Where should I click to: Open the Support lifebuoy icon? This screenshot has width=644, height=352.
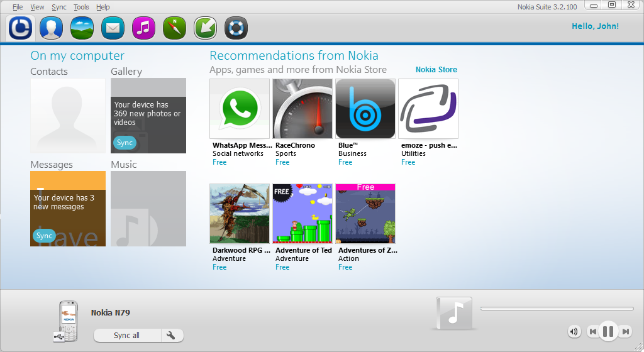(x=236, y=28)
